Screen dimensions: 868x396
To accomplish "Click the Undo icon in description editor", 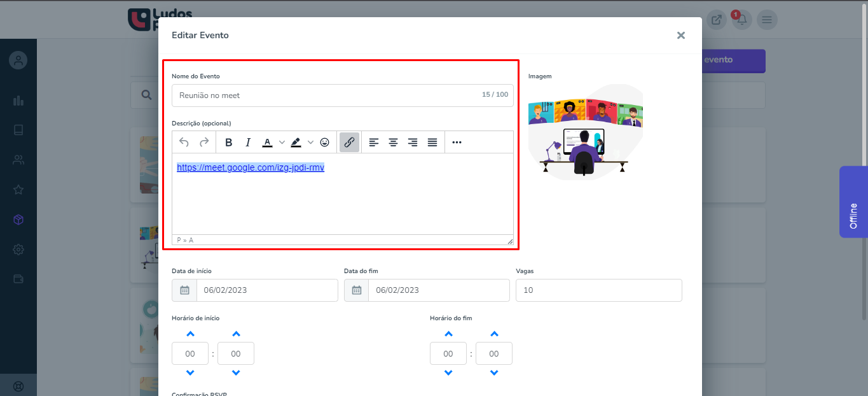I will coord(184,142).
